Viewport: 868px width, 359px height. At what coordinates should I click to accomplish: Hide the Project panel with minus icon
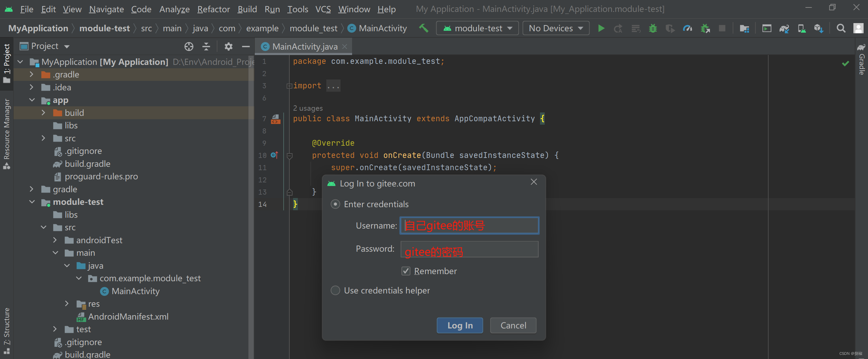click(246, 46)
